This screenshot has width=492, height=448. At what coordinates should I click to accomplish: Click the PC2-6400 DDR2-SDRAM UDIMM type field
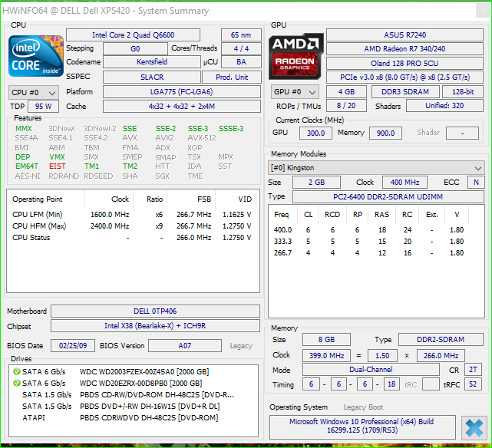coord(388,197)
